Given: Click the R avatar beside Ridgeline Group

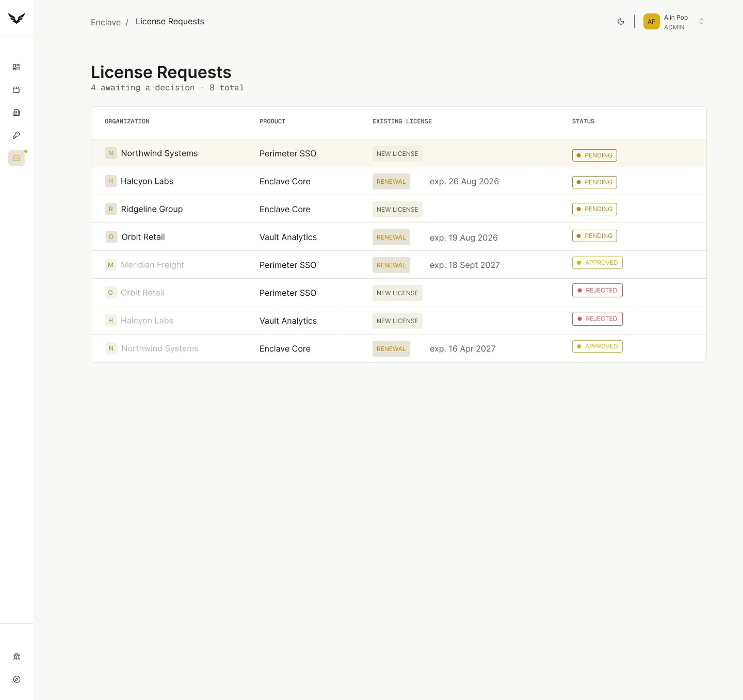Looking at the screenshot, I should point(110,209).
